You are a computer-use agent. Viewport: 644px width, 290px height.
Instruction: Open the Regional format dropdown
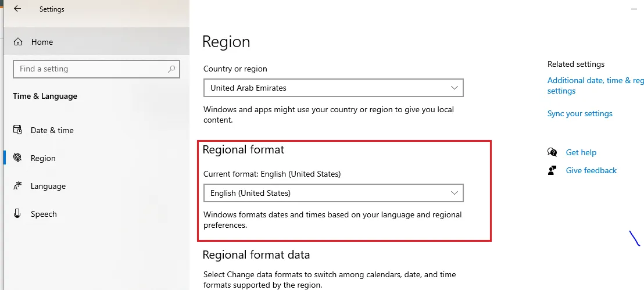333,193
